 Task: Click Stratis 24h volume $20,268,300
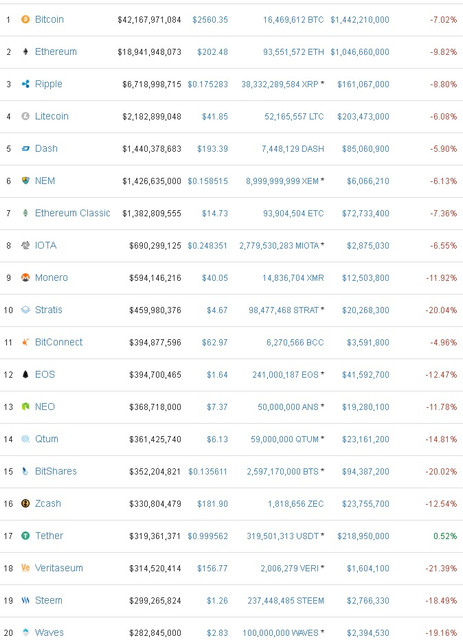tap(366, 310)
